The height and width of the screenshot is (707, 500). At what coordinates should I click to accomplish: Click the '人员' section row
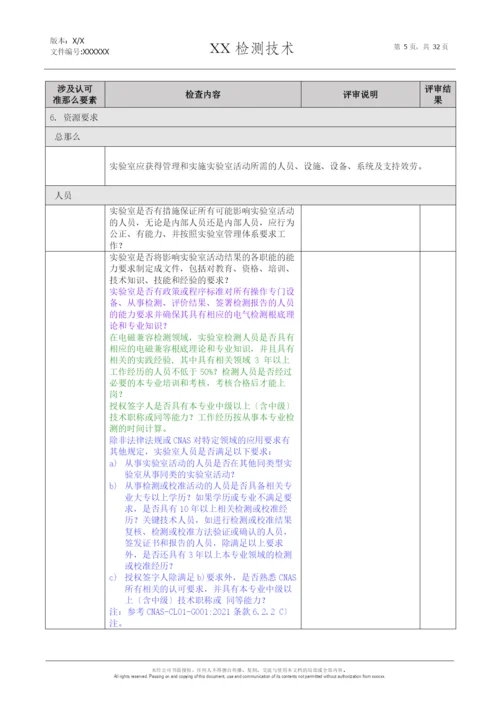(x=250, y=195)
